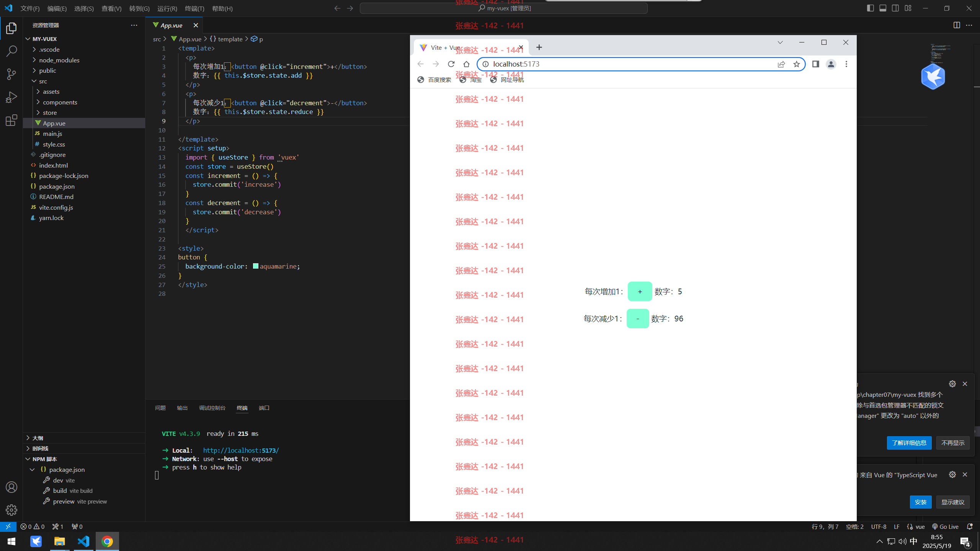Click VS Code go forward arrow
The image size is (980, 551).
350,8
